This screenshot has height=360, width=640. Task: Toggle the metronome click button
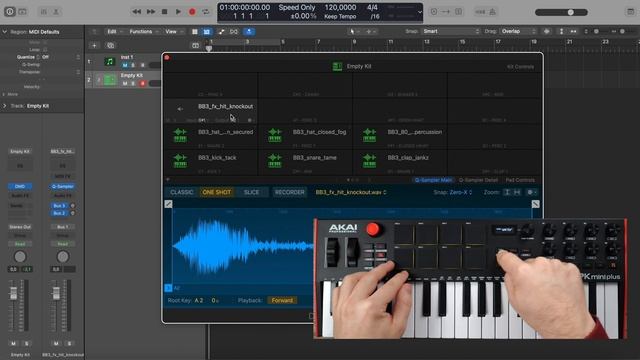click(493, 12)
